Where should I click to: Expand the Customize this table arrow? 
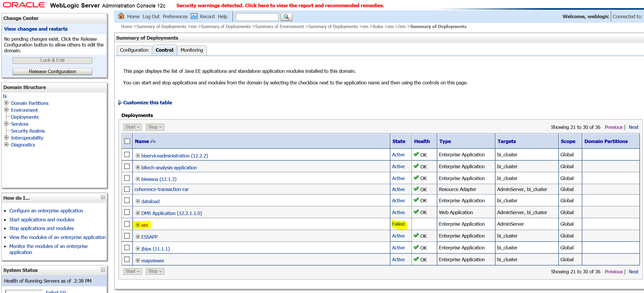click(x=120, y=103)
